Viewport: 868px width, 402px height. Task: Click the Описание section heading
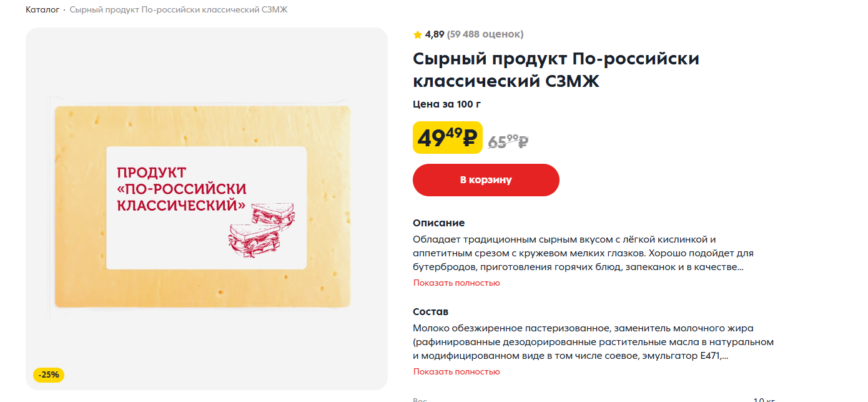click(438, 223)
